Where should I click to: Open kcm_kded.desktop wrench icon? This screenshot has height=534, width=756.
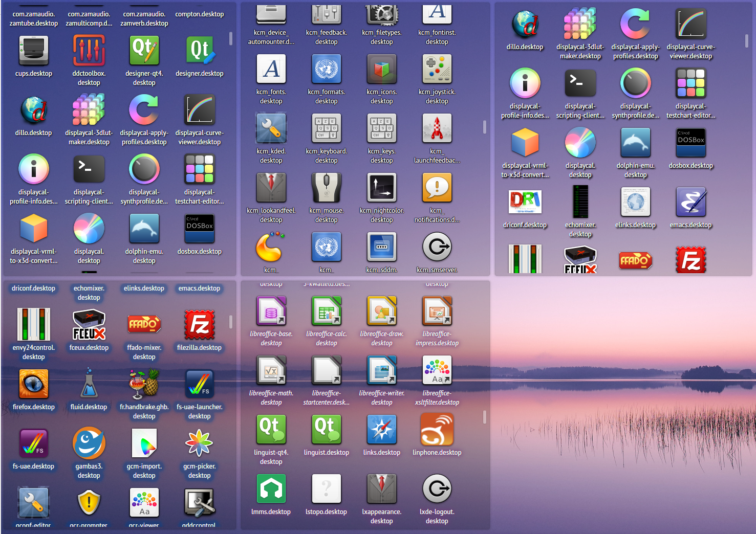pyautogui.click(x=271, y=128)
